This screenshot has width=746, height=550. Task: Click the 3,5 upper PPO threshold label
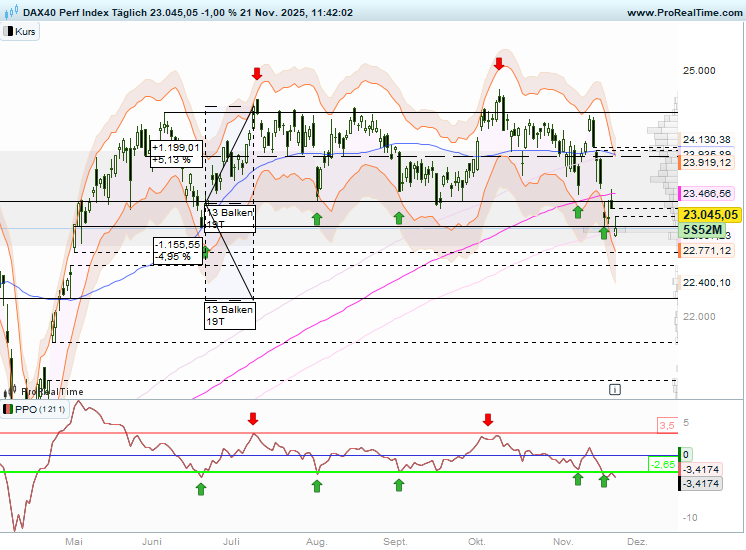coord(666,426)
